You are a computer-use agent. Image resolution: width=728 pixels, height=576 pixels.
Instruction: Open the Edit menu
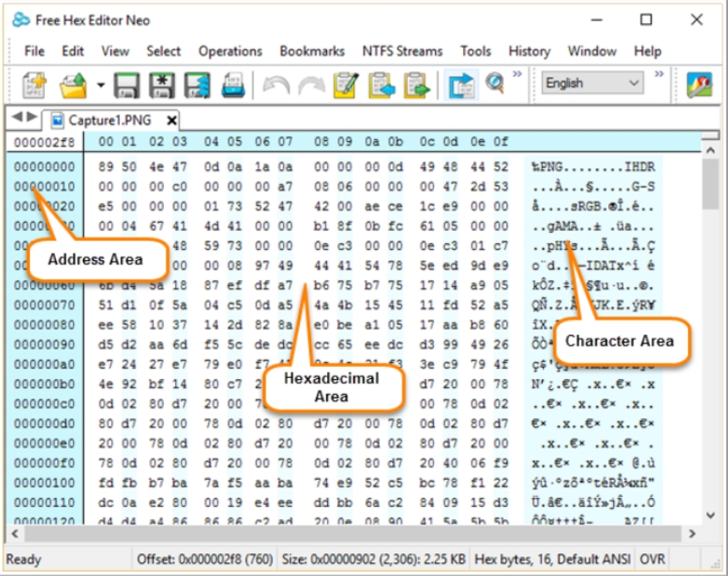(73, 51)
